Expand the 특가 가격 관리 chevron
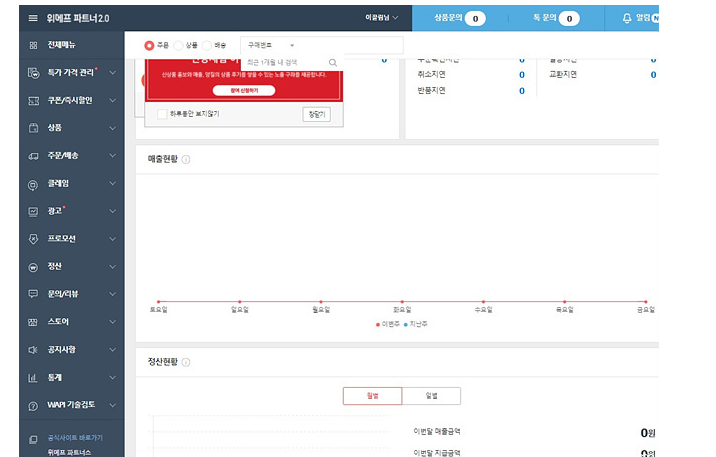This screenshot has height=457, width=716. [113, 73]
